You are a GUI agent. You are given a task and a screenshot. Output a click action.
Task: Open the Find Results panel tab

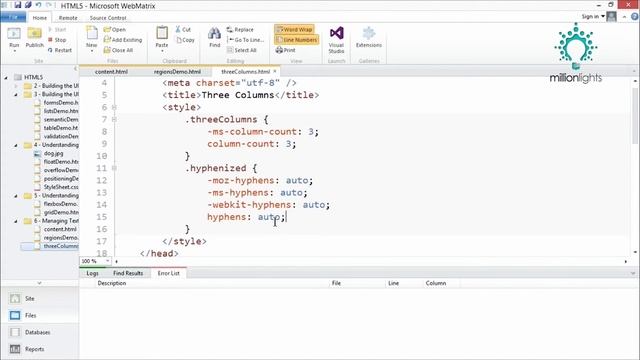click(x=128, y=273)
